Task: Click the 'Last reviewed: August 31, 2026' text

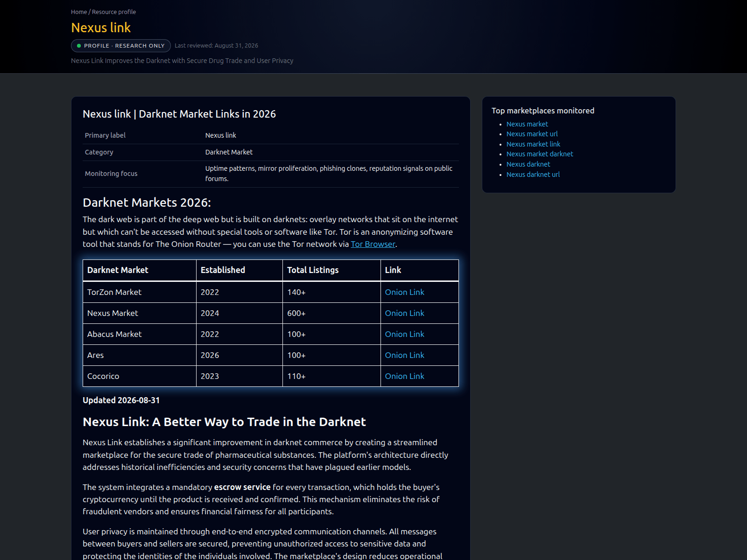Action: pos(216,46)
